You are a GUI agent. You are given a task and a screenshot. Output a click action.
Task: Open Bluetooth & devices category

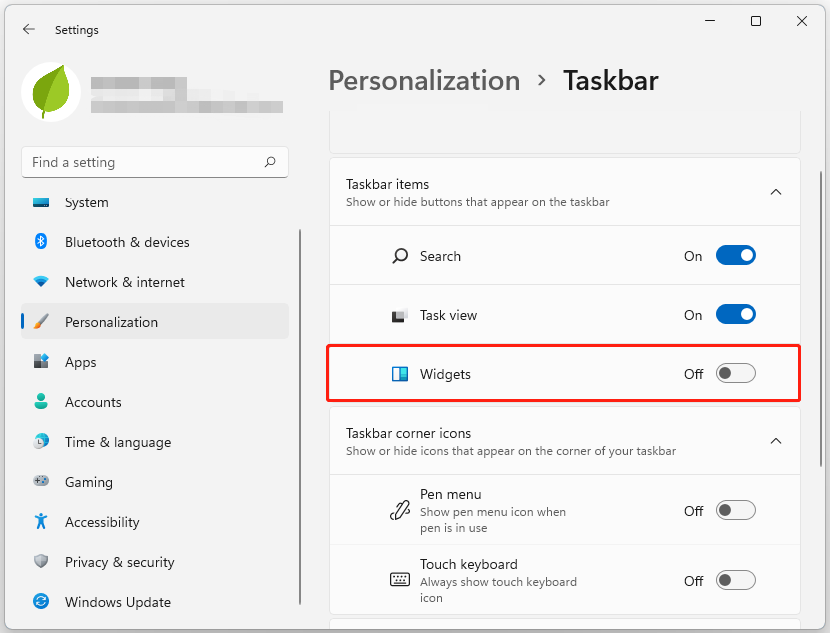click(155, 242)
